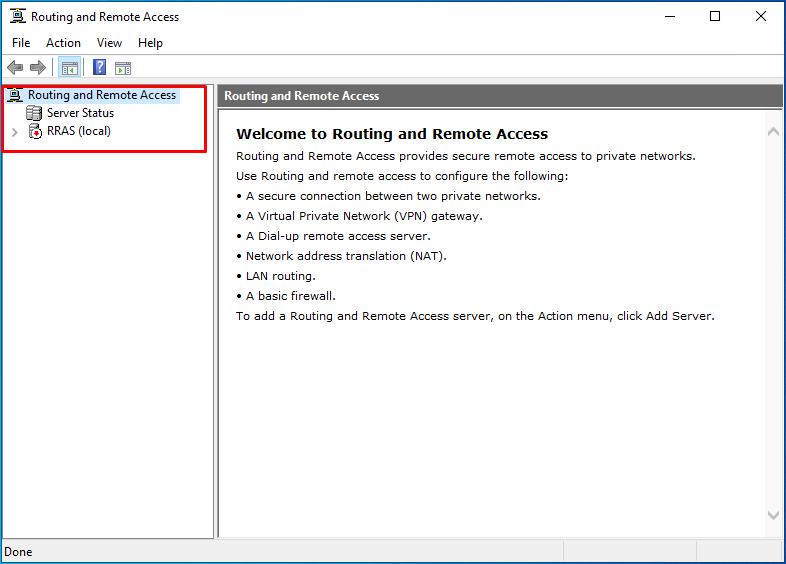The image size is (786, 564).
Task: Click the Welcome to Routing and Remote Access heading
Action: click(392, 134)
